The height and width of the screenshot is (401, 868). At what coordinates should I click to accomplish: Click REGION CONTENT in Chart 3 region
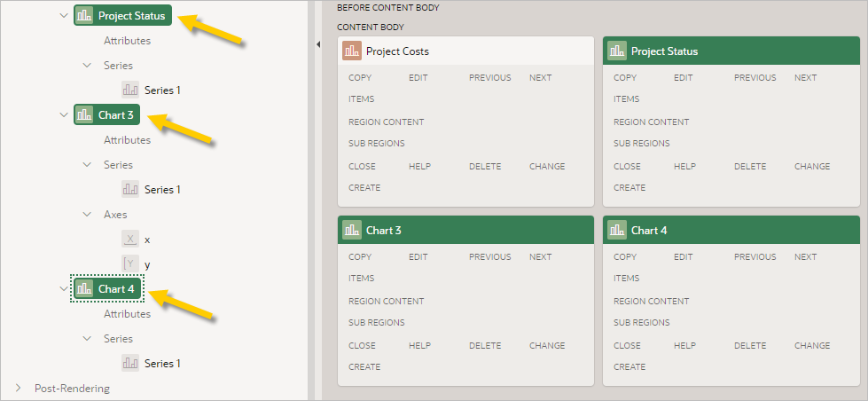387,302
